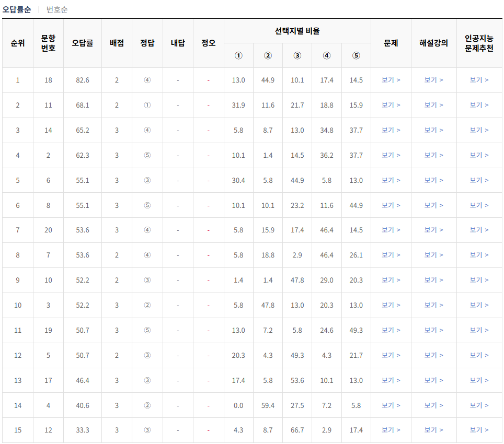Image resolution: width=504 pixels, height=444 pixels.
Task: Open 인공지능 문제추천 보기 for question 18
Action: tap(479, 80)
